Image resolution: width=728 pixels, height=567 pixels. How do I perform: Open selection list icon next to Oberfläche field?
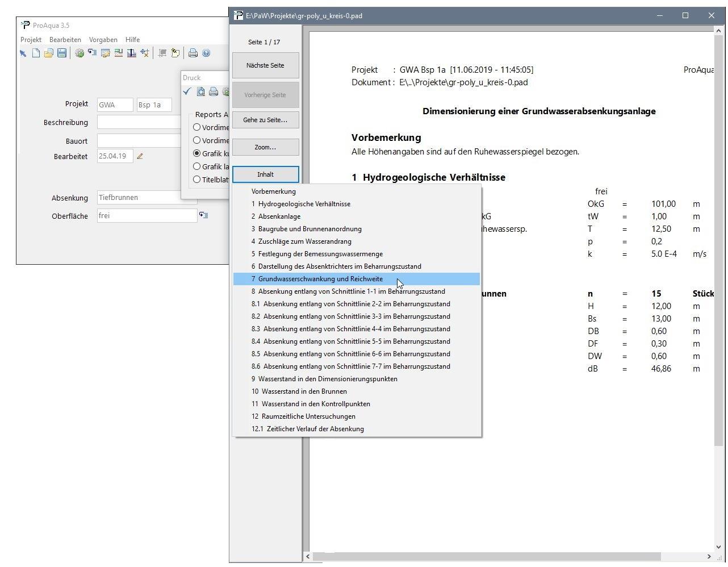pos(203,215)
